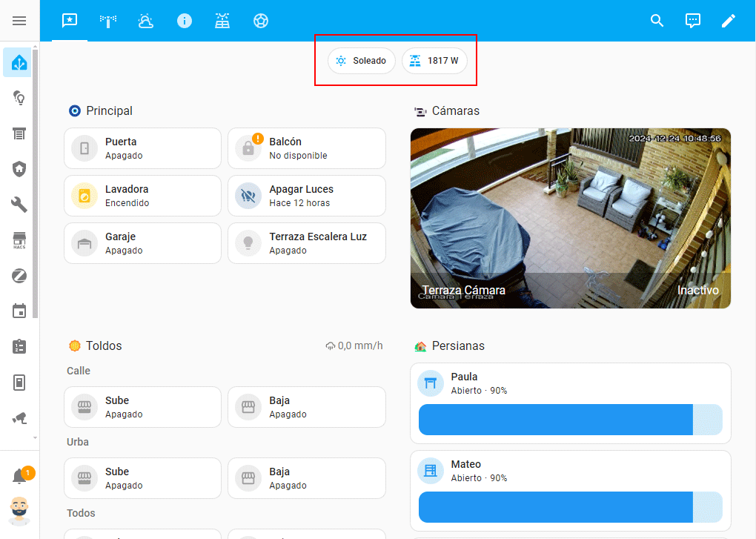This screenshot has height=539, width=756.
Task: Toggle the Lavadora washing machine tile
Action: 143,196
